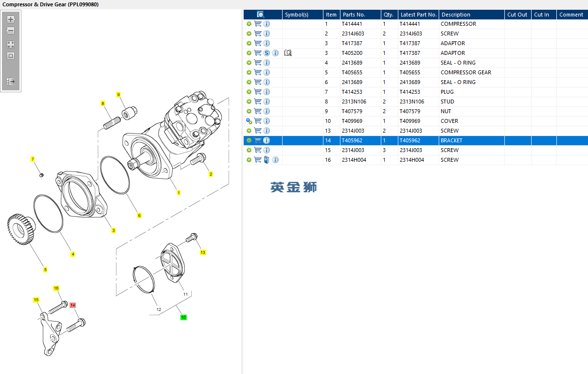This screenshot has width=588, height=374.
Task: Open info for COVER T409969
Action: click(267, 121)
